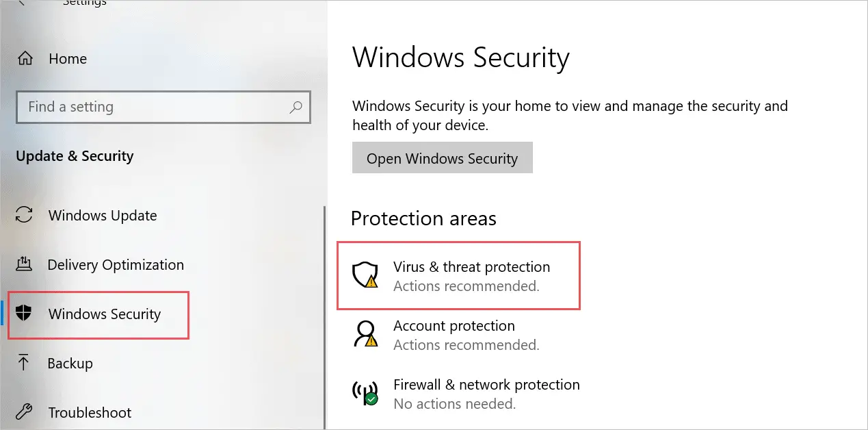View Firewall & network protection status
Image resolution: width=868 pixels, height=430 pixels.
486,385
